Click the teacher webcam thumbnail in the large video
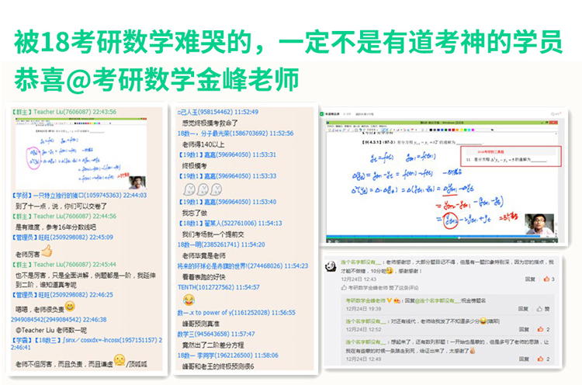The height and width of the screenshot is (392, 582). click(539, 224)
